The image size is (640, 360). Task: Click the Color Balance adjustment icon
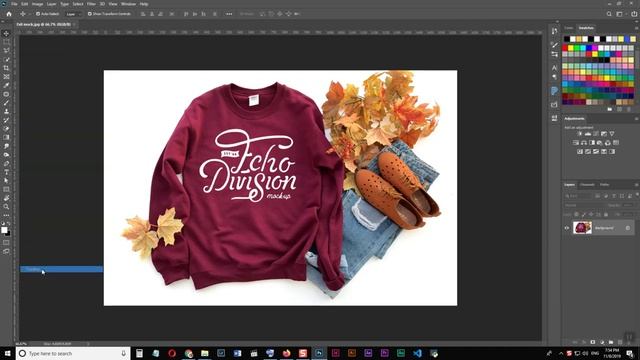pyautogui.click(x=584, y=142)
